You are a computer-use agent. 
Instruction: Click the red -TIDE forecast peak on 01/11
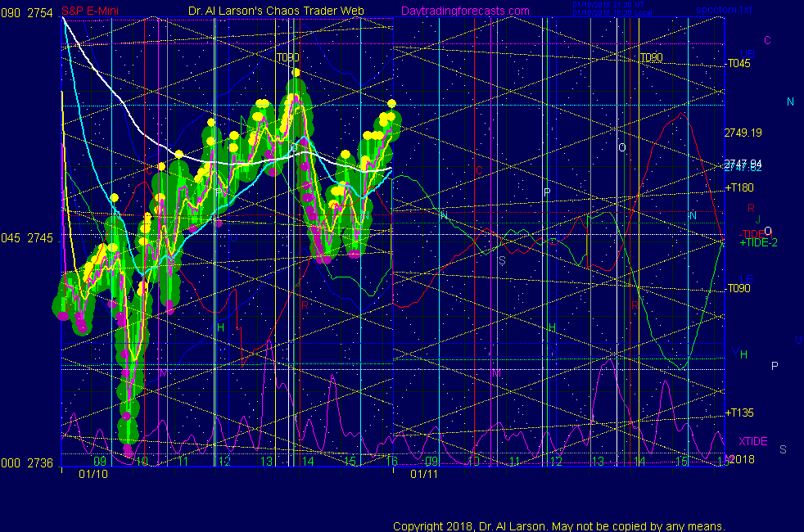pos(681,113)
